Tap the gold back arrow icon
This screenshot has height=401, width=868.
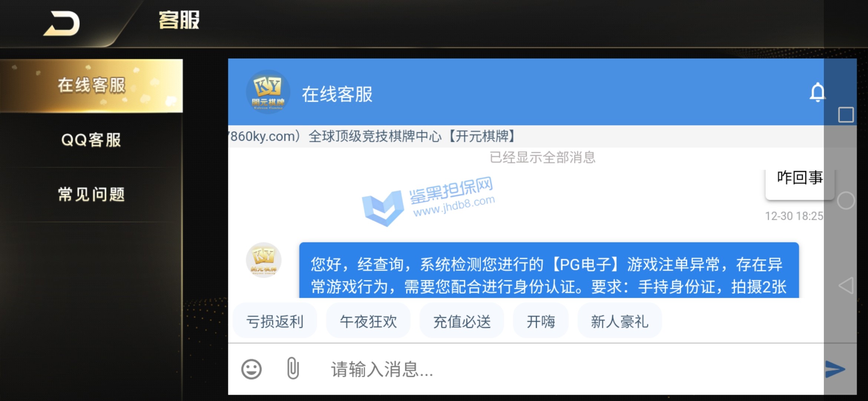pos(62,24)
